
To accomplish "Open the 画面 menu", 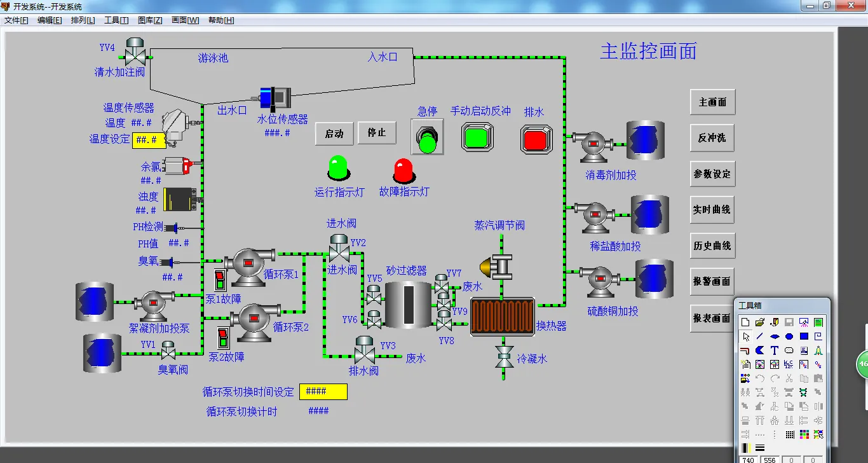I will (184, 20).
